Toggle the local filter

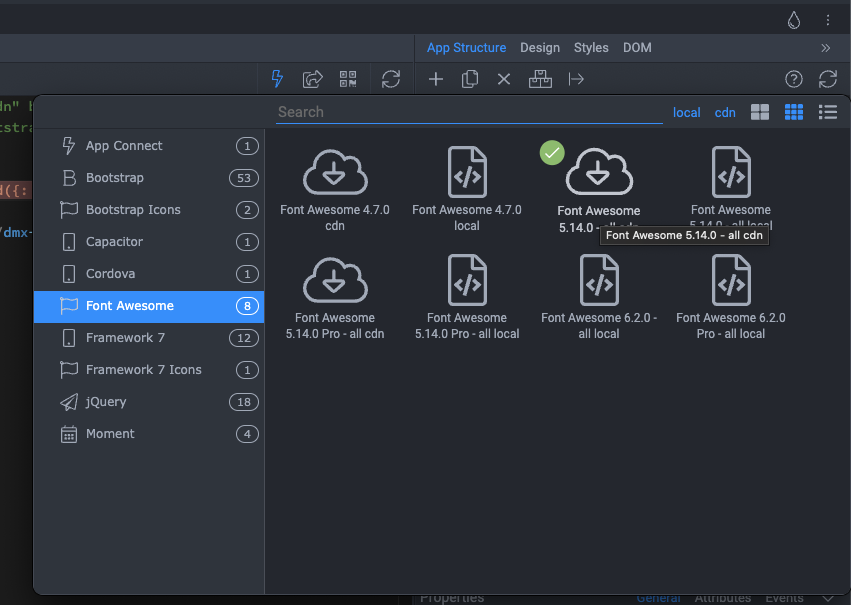pos(686,113)
